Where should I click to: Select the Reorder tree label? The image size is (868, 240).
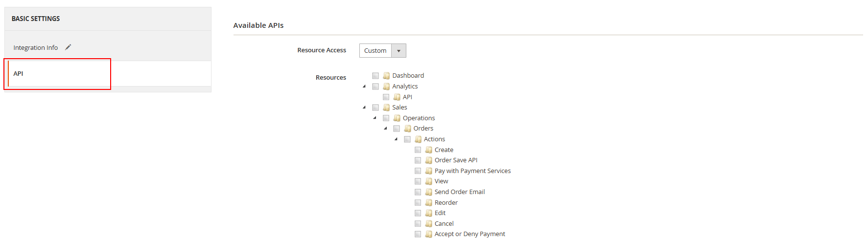[446, 202]
